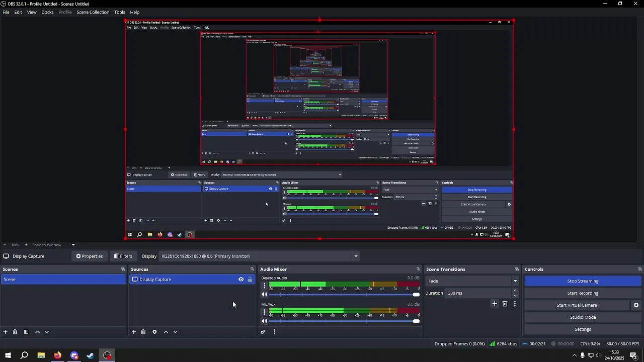Mute Desktop Audio speaker icon
The height and width of the screenshot is (362, 644).
coord(265,295)
